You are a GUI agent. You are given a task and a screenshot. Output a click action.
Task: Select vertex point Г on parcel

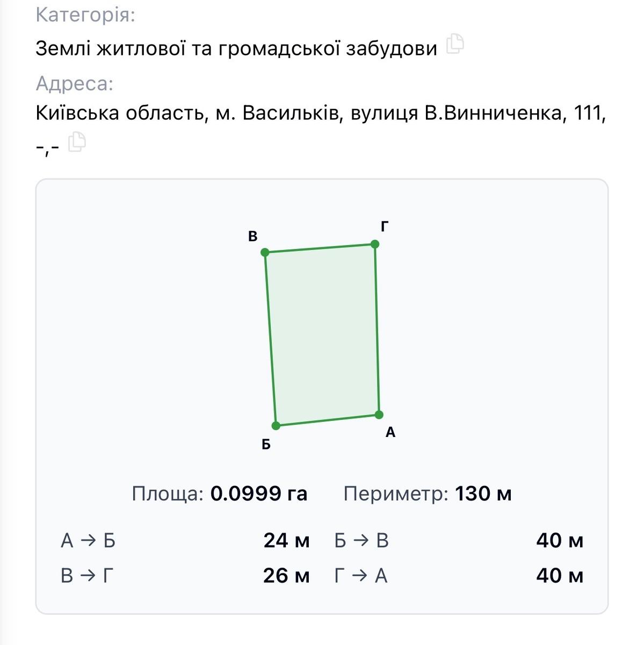coord(375,244)
